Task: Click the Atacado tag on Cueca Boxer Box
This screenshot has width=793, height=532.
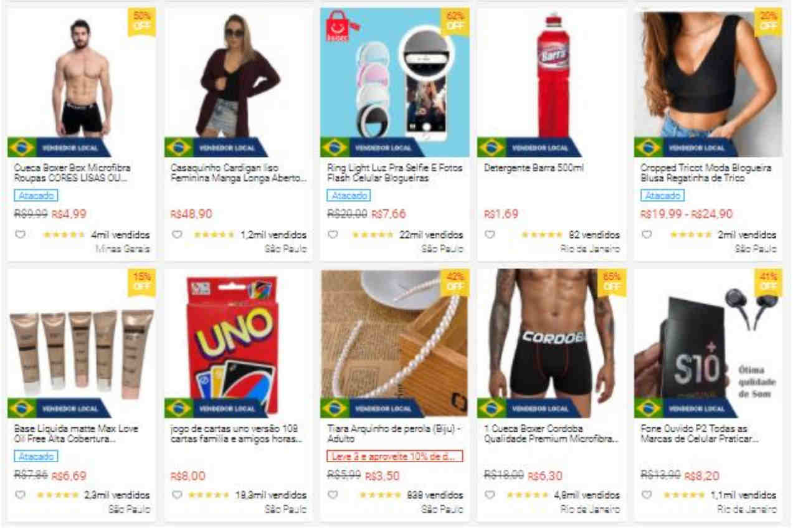Action: coord(36,196)
